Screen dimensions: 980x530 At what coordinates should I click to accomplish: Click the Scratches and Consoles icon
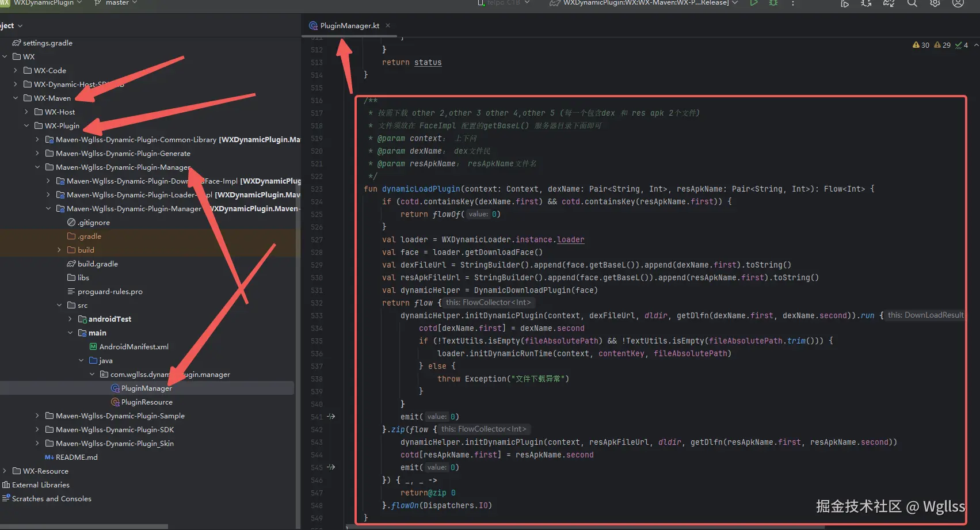(6, 498)
